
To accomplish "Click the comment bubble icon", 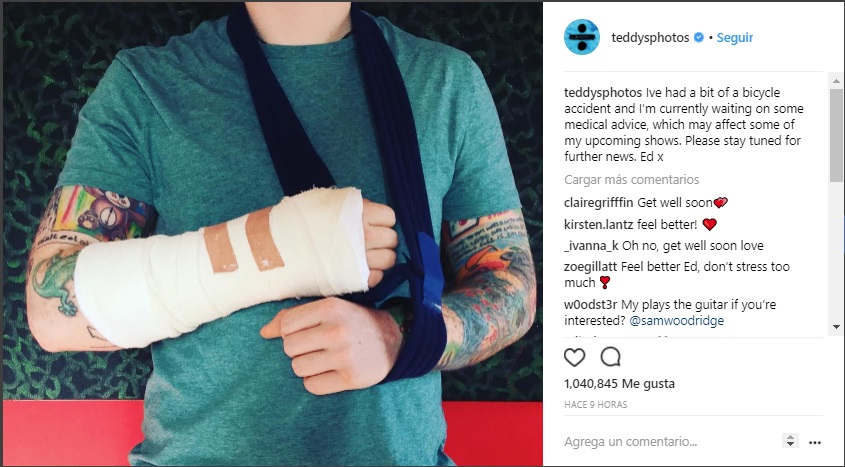I will [x=611, y=357].
